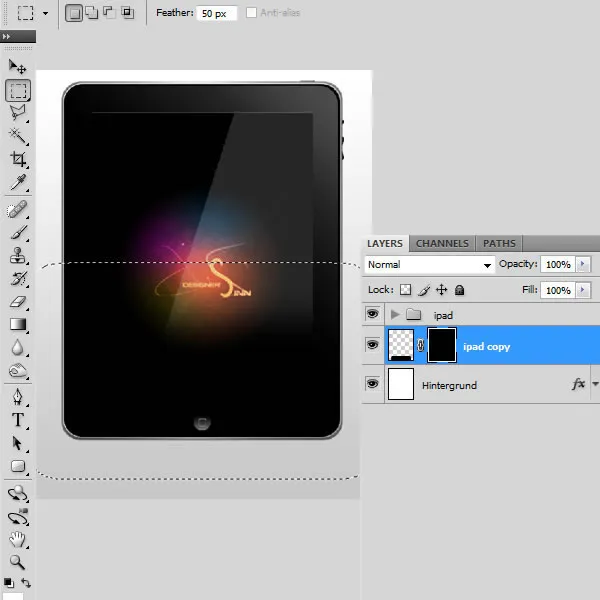The width and height of the screenshot is (600, 600).
Task: Switch to the Channels tab
Action: point(442,243)
